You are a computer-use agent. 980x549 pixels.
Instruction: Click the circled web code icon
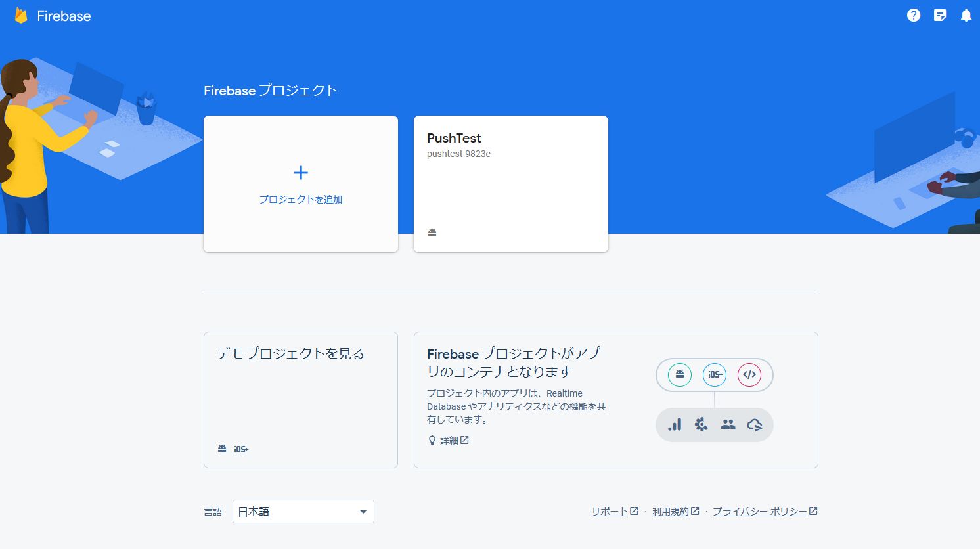[x=749, y=375]
